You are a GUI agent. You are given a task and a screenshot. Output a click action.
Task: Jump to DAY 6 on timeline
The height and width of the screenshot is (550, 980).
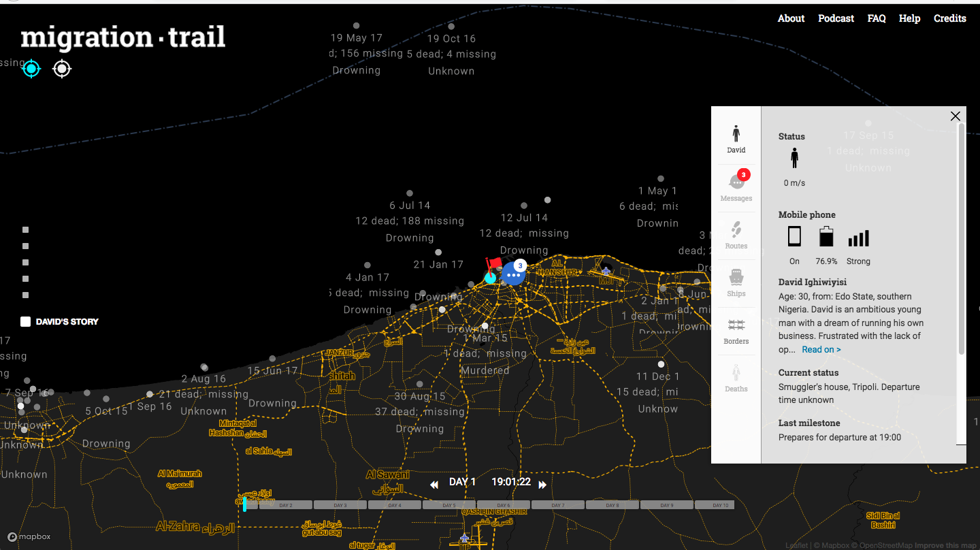tap(504, 505)
